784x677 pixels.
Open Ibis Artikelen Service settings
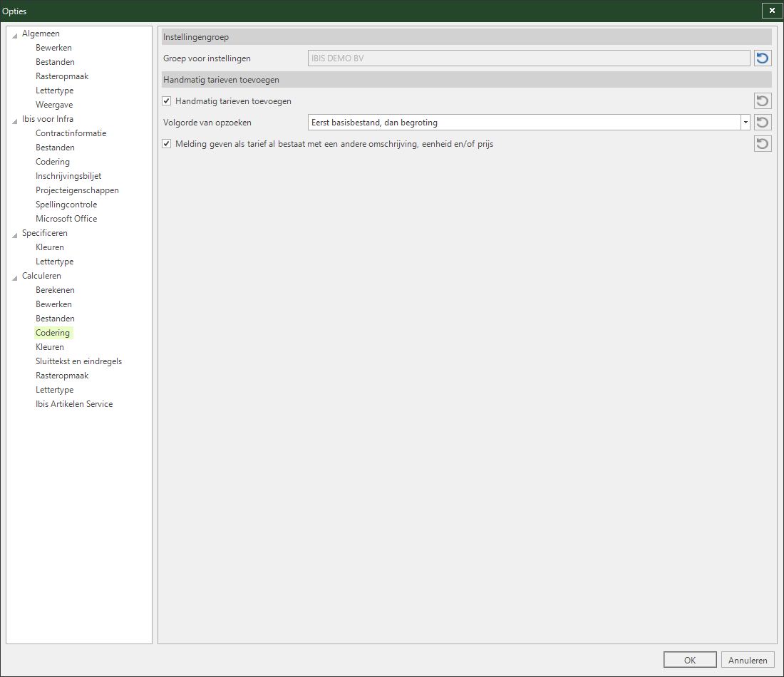[74, 404]
